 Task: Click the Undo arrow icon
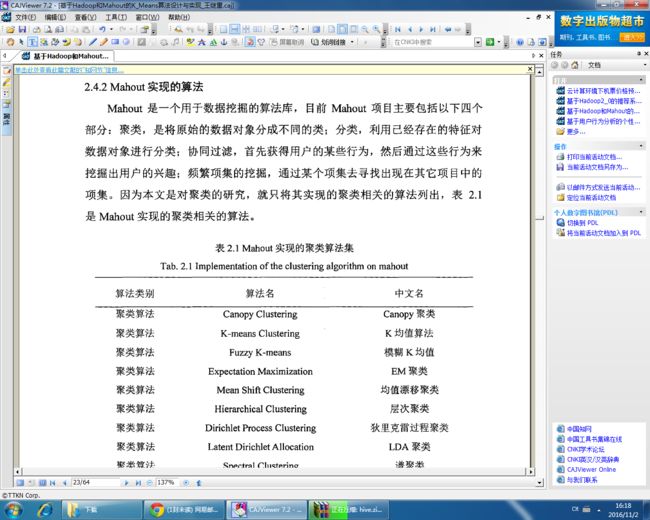(102, 29)
